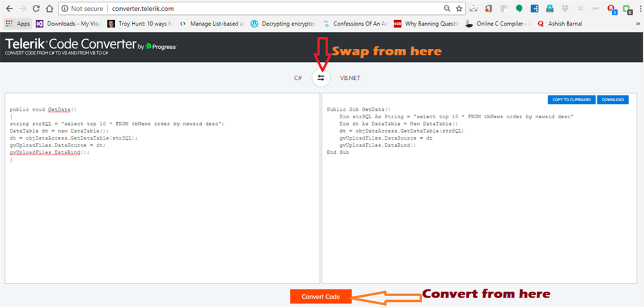Open the gray snowflake extension icon
This screenshot has height=307, width=644.
coord(580,9)
